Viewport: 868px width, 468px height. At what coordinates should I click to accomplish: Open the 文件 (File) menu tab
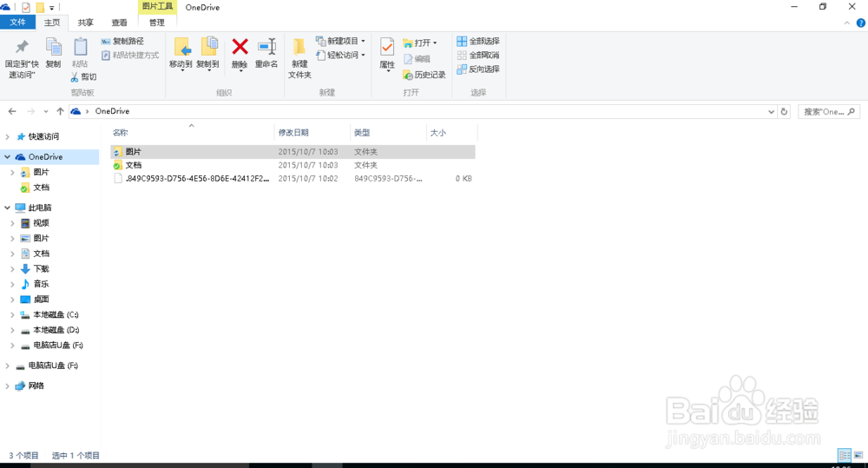pyautogui.click(x=17, y=23)
